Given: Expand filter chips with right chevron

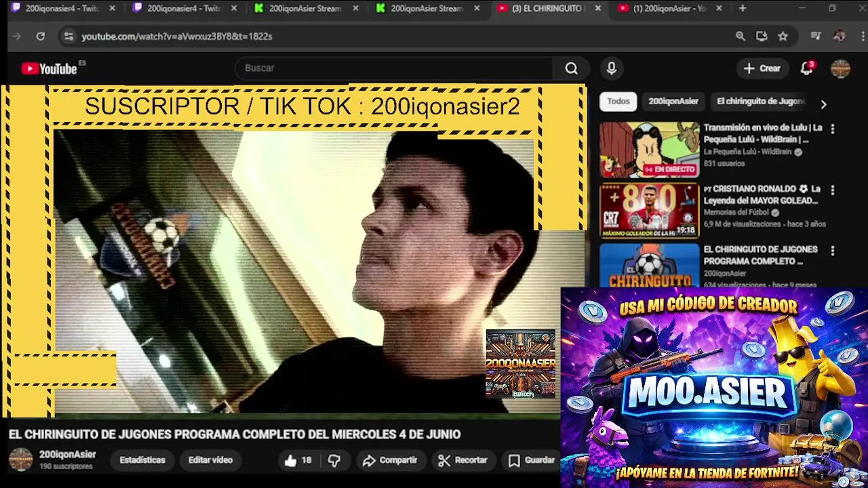Looking at the screenshot, I should [x=823, y=104].
